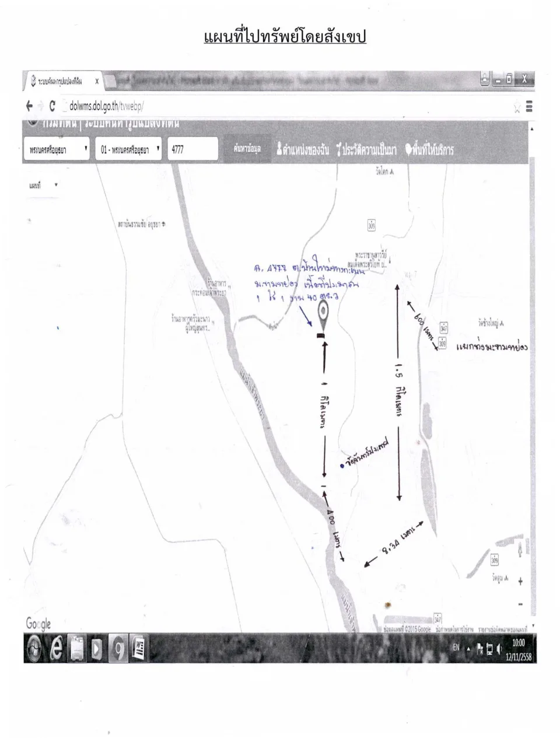Click the scrollbar up arrow at page right
The image size is (560, 738).
531,128
